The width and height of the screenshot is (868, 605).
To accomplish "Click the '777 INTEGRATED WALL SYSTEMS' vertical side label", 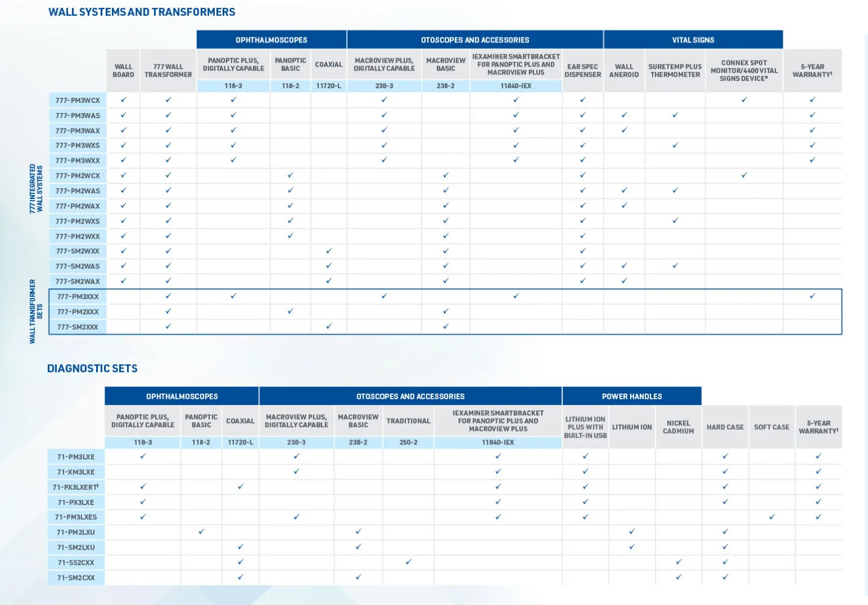I will coord(36,189).
